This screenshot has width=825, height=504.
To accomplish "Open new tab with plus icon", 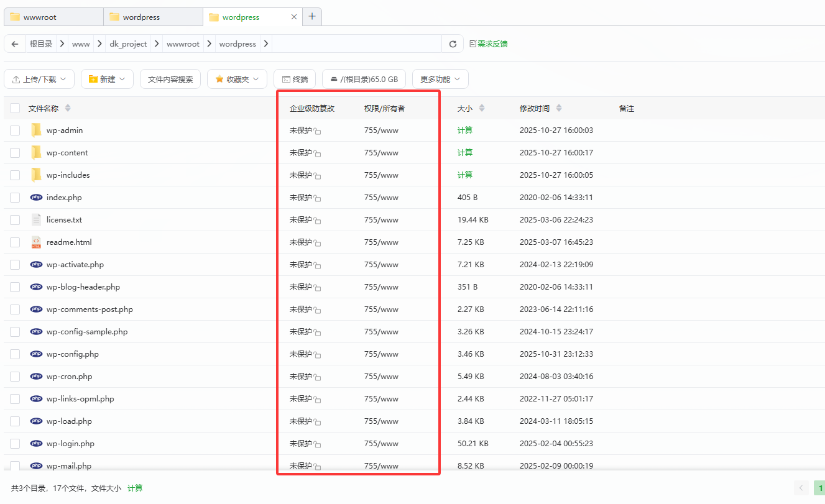I will pyautogui.click(x=311, y=17).
